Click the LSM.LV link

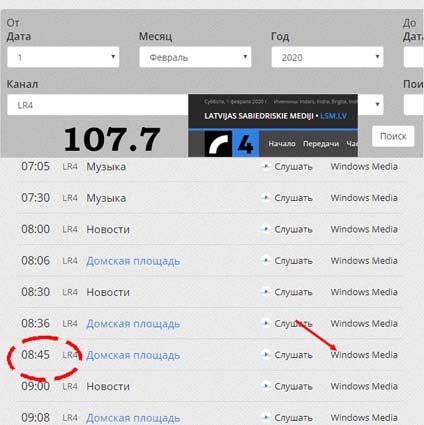tap(333, 116)
